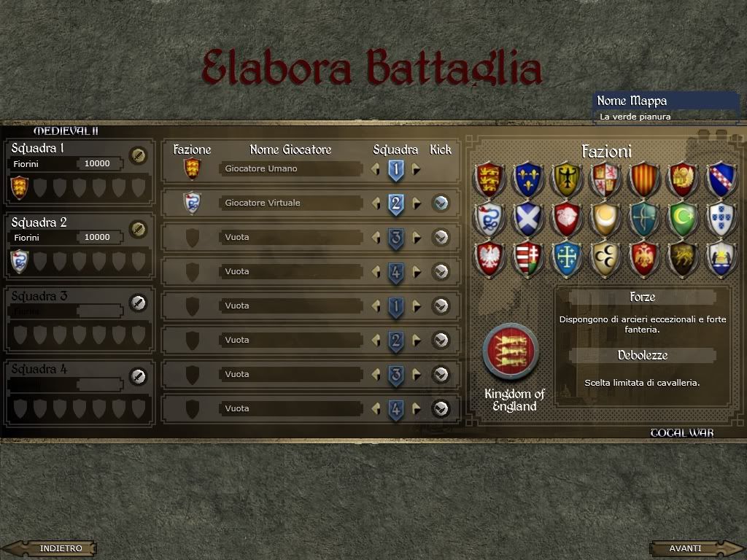Select the France fleur-de-lis faction shield
Viewport: 747px width, 560px height.
tap(528, 179)
